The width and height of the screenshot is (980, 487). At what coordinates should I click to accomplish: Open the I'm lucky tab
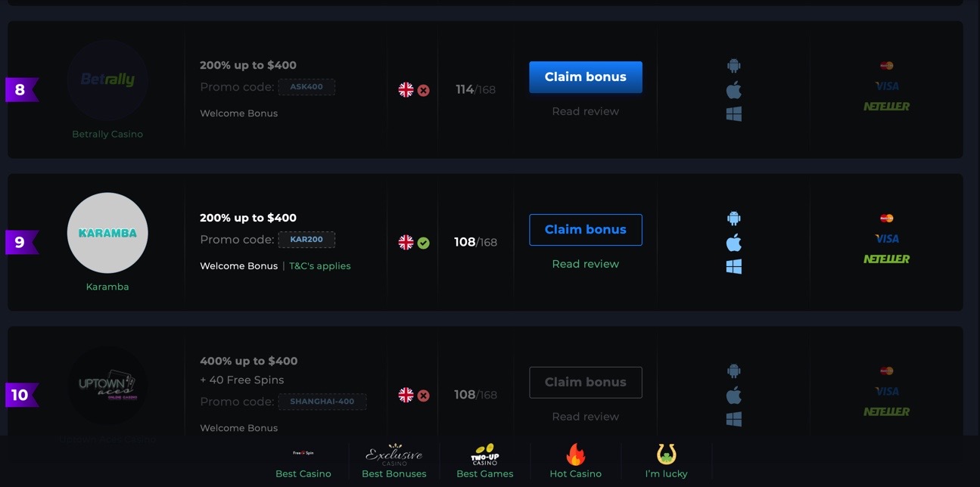tap(667, 461)
